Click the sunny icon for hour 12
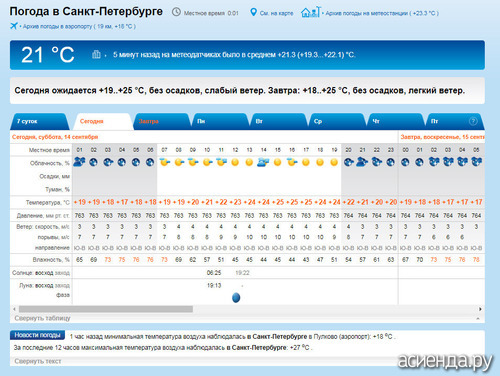This screenshot has height=376, width=500. [x=235, y=162]
